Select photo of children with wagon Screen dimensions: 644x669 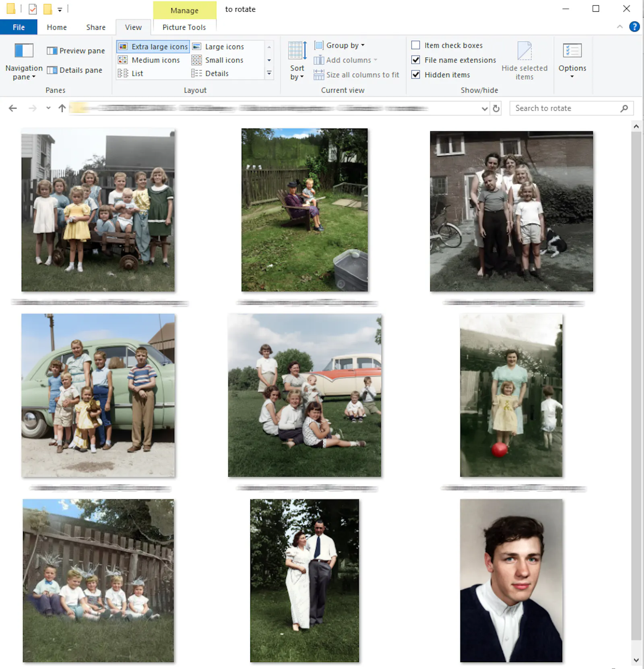pyautogui.click(x=98, y=210)
